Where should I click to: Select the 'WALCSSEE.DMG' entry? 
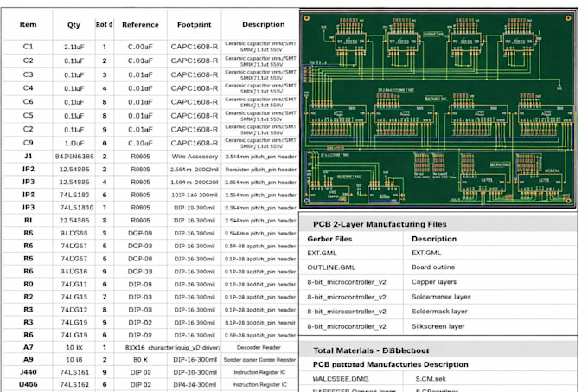click(x=341, y=379)
